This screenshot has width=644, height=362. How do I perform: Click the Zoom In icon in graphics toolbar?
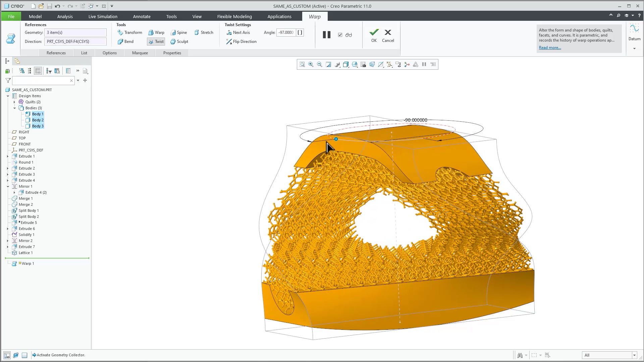pyautogui.click(x=311, y=64)
